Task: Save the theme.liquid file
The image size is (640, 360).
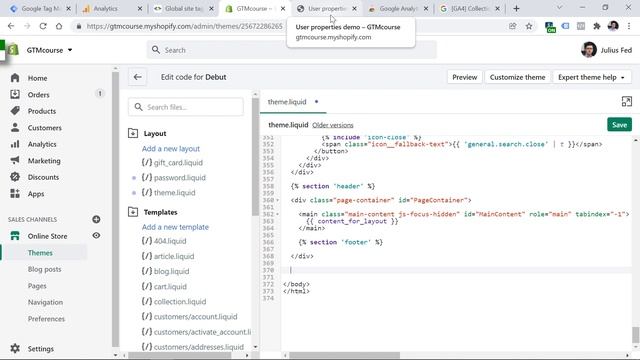Action: coord(619,125)
